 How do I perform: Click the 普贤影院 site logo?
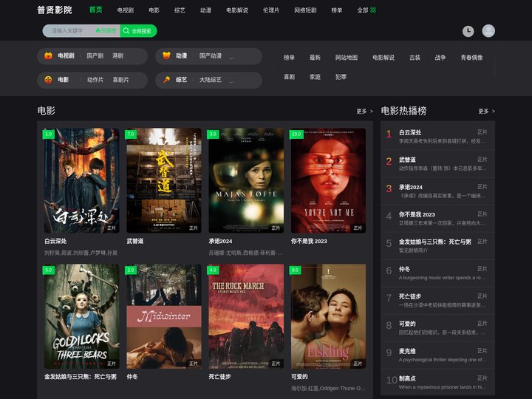click(x=55, y=10)
